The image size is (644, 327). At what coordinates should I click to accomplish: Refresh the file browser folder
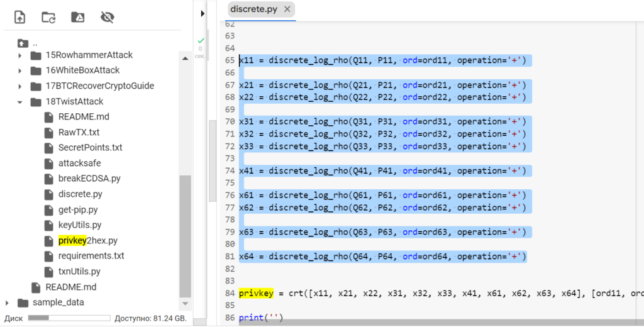pyautogui.click(x=48, y=17)
